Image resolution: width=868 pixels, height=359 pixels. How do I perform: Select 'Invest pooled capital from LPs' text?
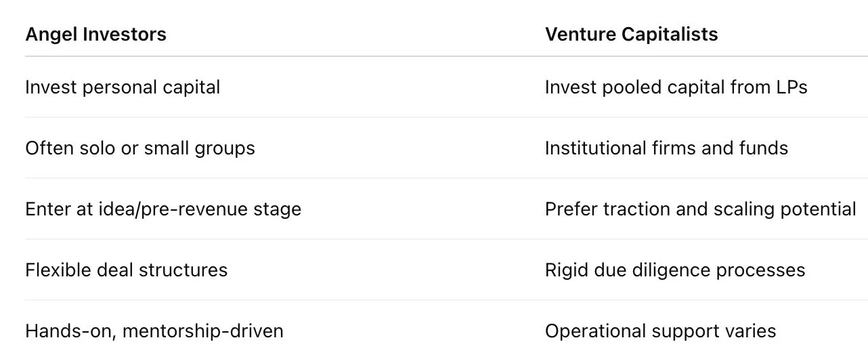(676, 87)
